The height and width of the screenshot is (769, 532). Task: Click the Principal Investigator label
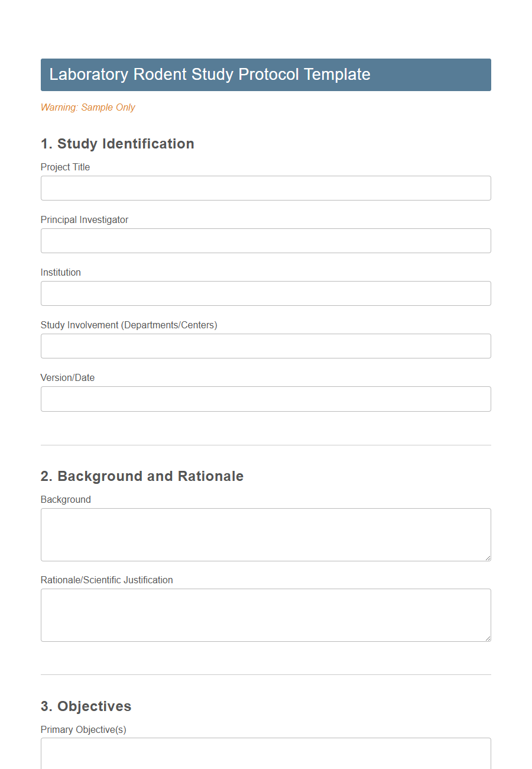click(84, 219)
